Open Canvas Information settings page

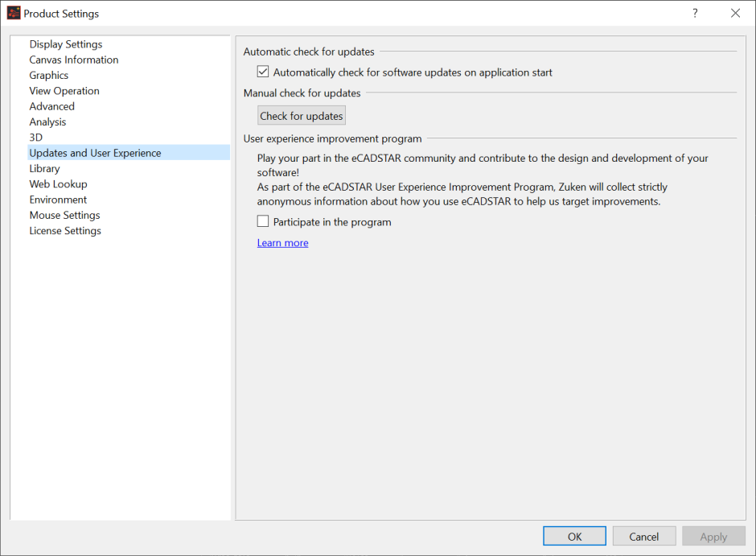[x=74, y=60]
